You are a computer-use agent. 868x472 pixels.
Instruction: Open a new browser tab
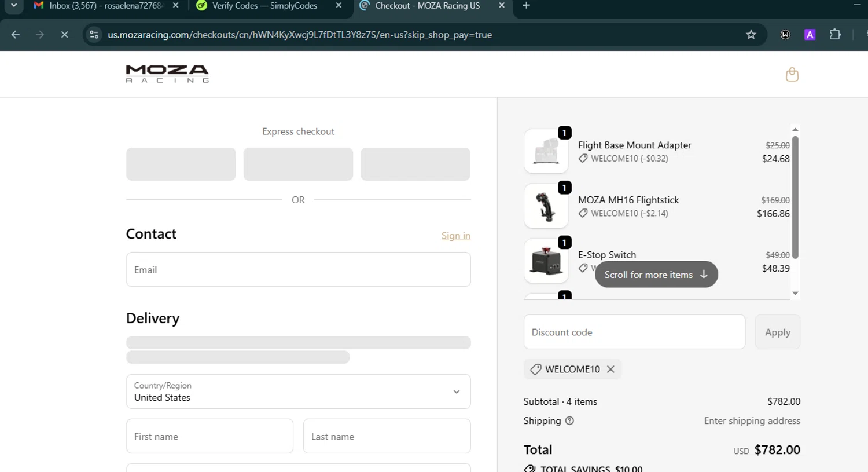click(526, 6)
